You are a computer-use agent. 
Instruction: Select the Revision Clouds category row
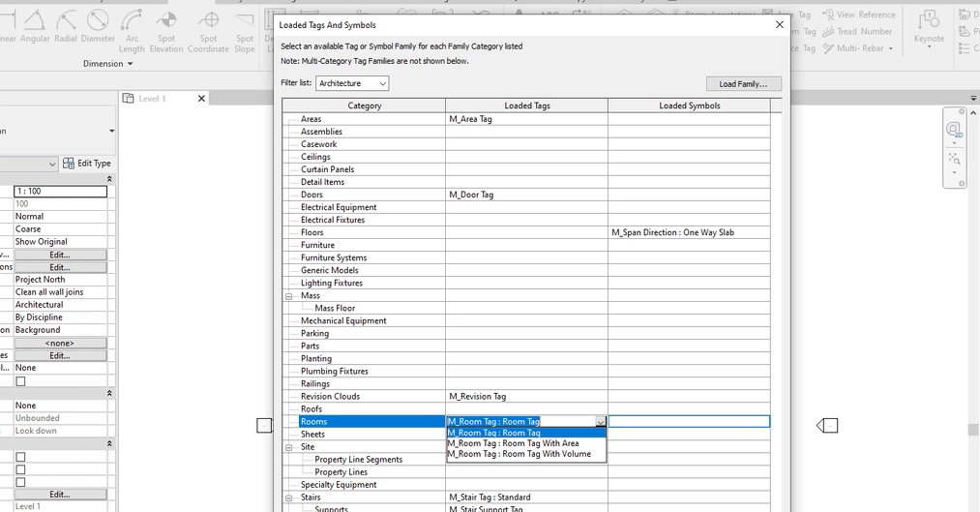click(364, 397)
